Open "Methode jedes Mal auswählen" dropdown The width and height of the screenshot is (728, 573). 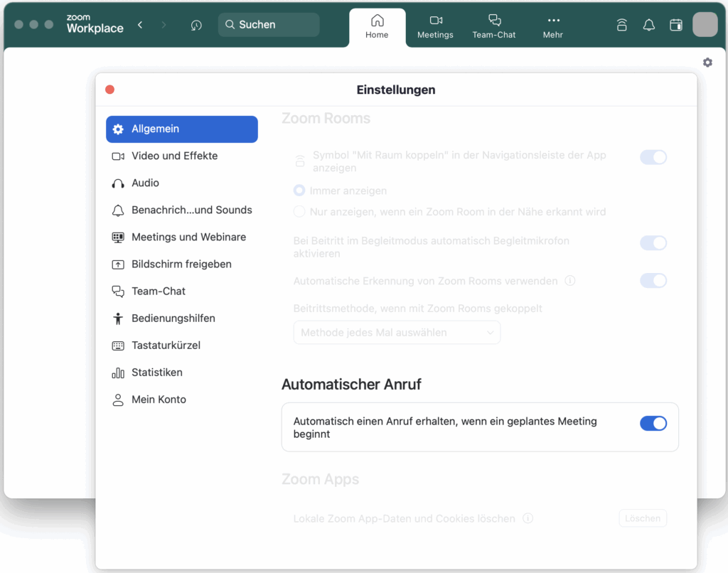click(397, 333)
